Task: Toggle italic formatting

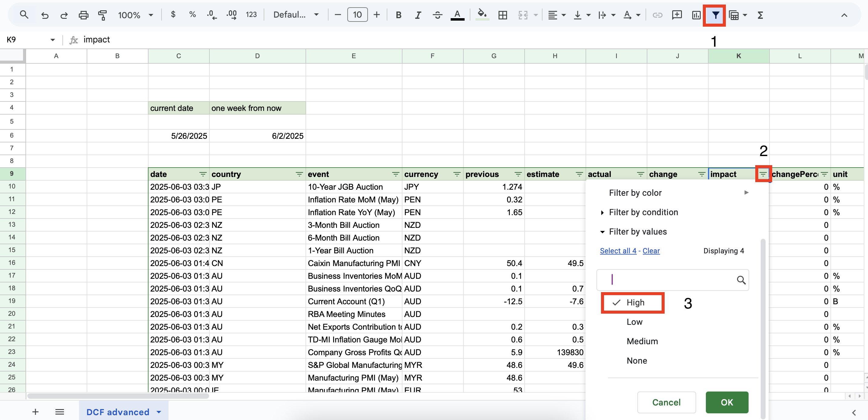Action: pos(418,15)
